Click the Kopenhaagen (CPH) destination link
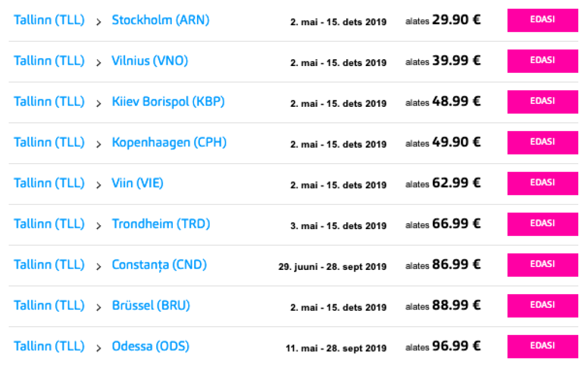The height and width of the screenshot is (367, 588). click(169, 142)
